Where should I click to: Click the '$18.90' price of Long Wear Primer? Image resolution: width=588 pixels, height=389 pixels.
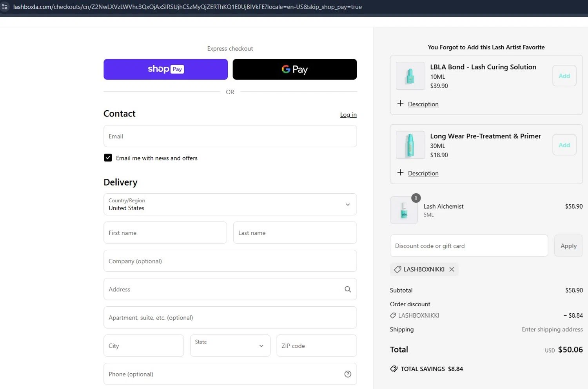pyautogui.click(x=439, y=155)
